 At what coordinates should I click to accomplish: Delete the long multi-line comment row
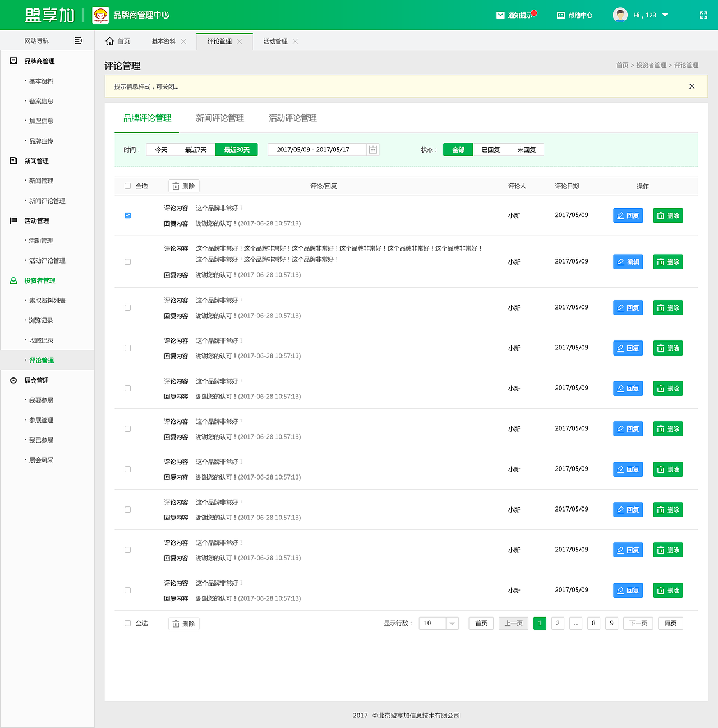coord(668,262)
